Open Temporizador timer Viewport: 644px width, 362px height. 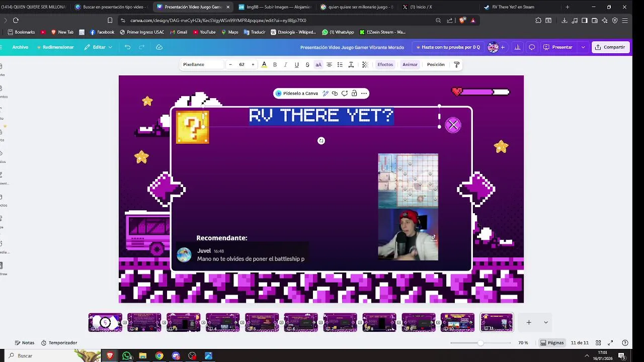point(59,343)
